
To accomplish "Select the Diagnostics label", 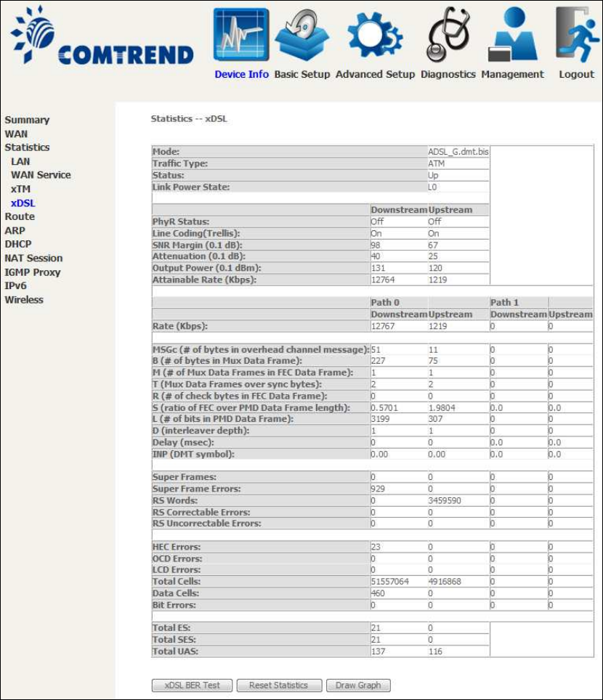I will 448,74.
